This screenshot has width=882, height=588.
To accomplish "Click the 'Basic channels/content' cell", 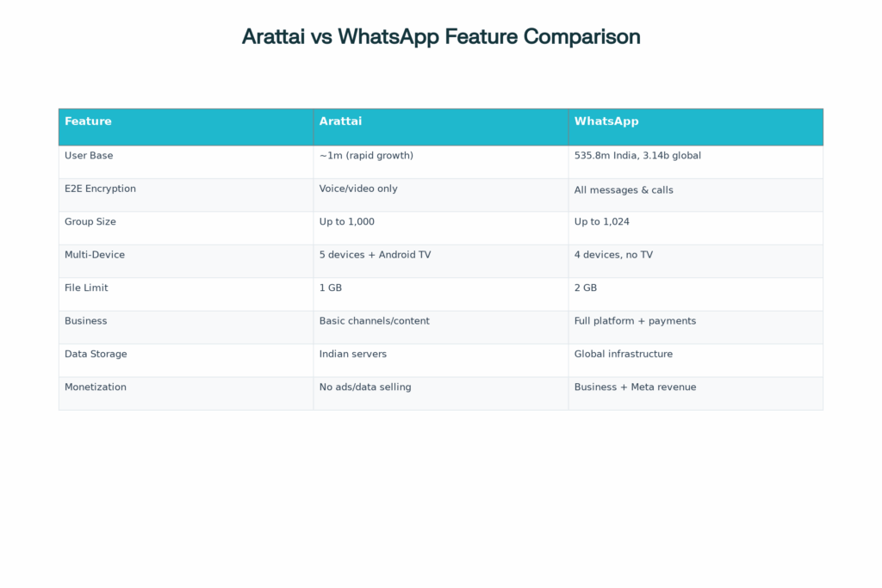I will pyautogui.click(x=374, y=321).
